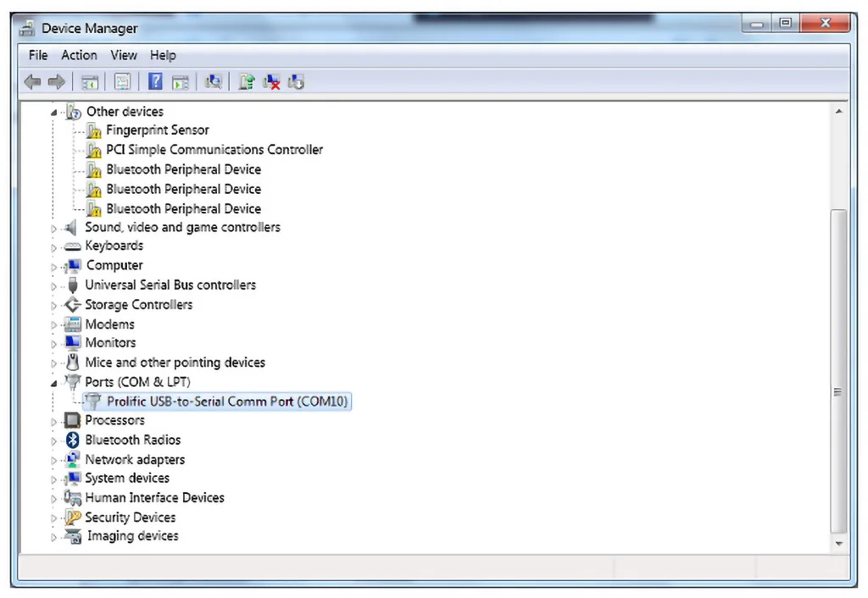Click the Properties toolbar icon
868x598 pixels.
[123, 82]
